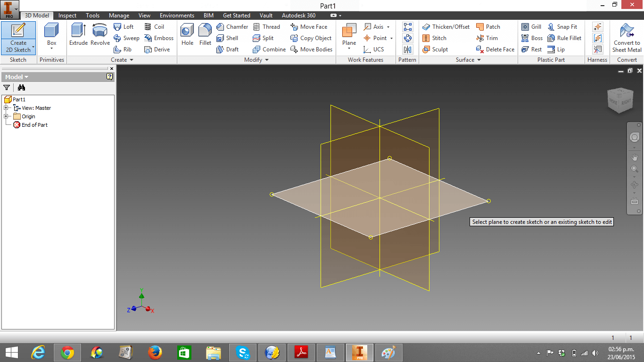644x362 pixels.
Task: Open the Derive tool
Action: [x=157, y=49]
